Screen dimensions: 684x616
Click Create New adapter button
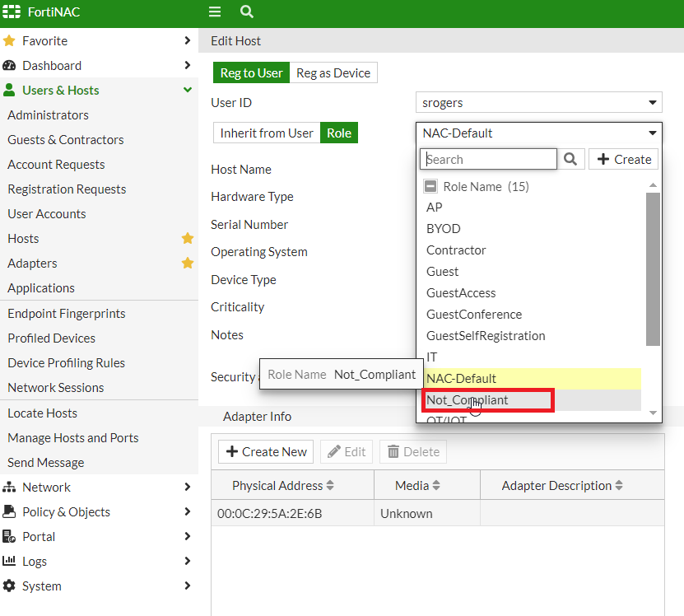[267, 452]
